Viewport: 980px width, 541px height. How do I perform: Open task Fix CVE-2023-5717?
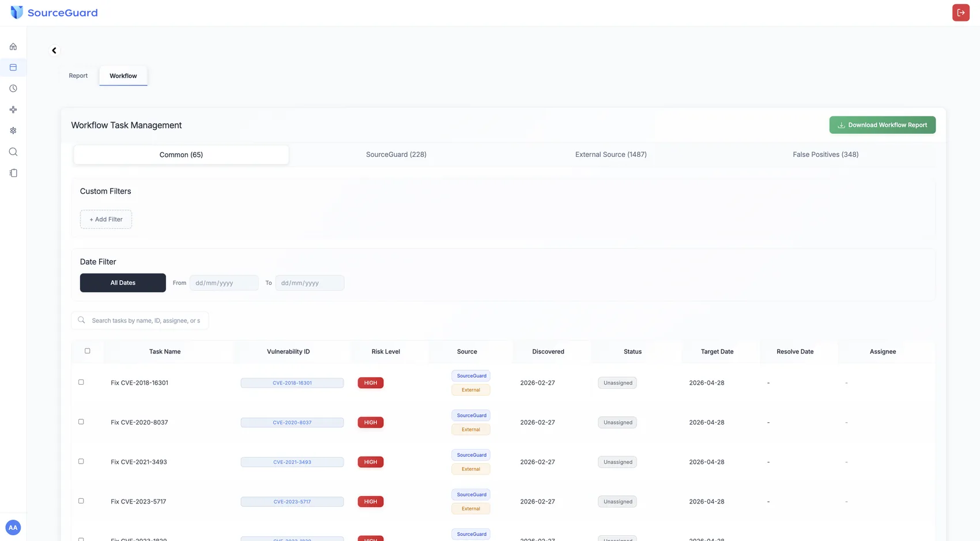[138, 502]
